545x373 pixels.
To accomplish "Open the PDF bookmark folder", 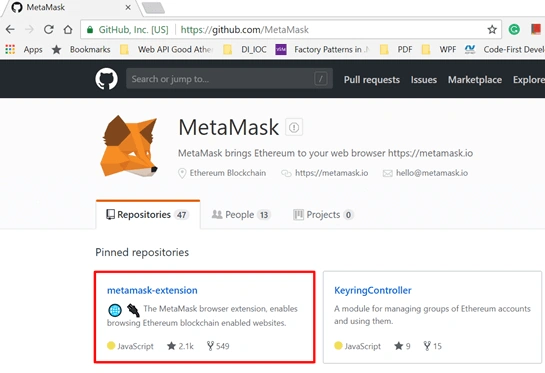I will pyautogui.click(x=396, y=50).
